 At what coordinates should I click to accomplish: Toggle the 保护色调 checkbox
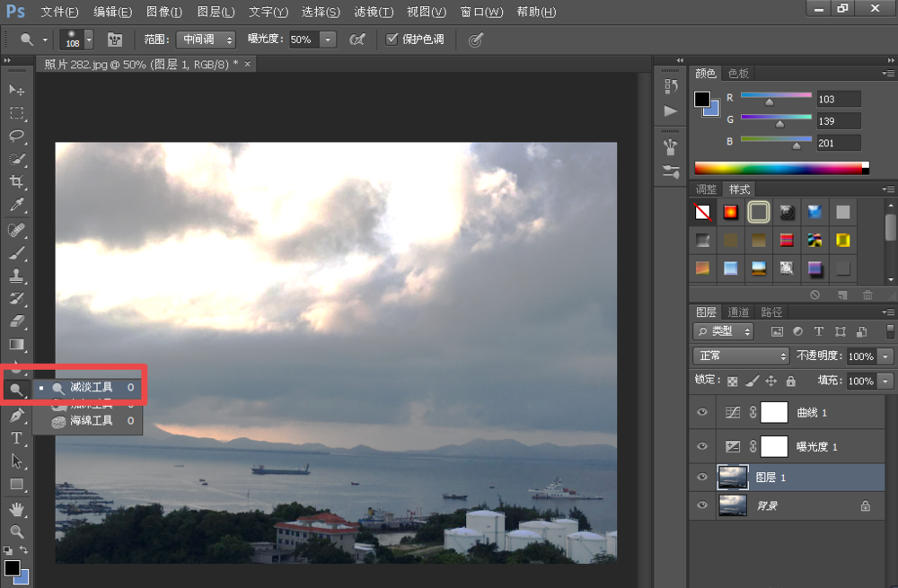(392, 39)
